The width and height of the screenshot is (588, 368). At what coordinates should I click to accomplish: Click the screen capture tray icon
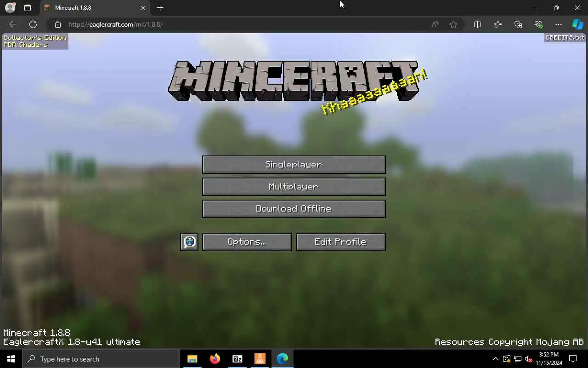tap(506, 359)
